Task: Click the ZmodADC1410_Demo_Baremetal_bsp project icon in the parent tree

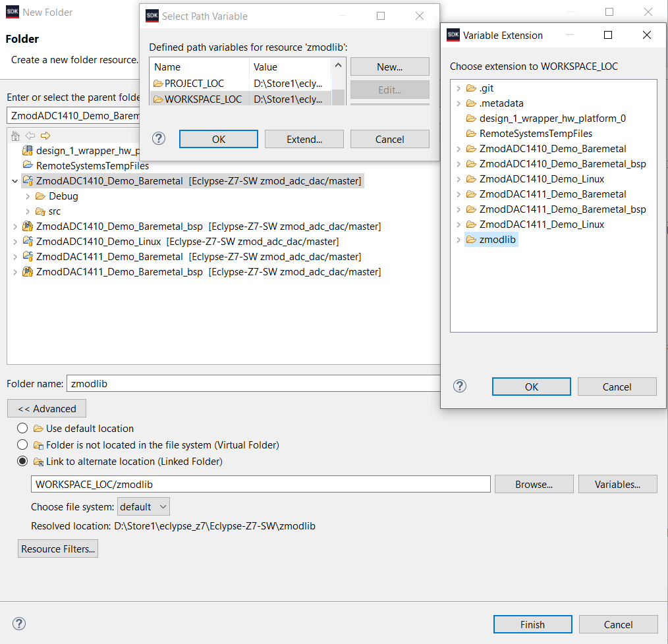Action: (x=28, y=226)
